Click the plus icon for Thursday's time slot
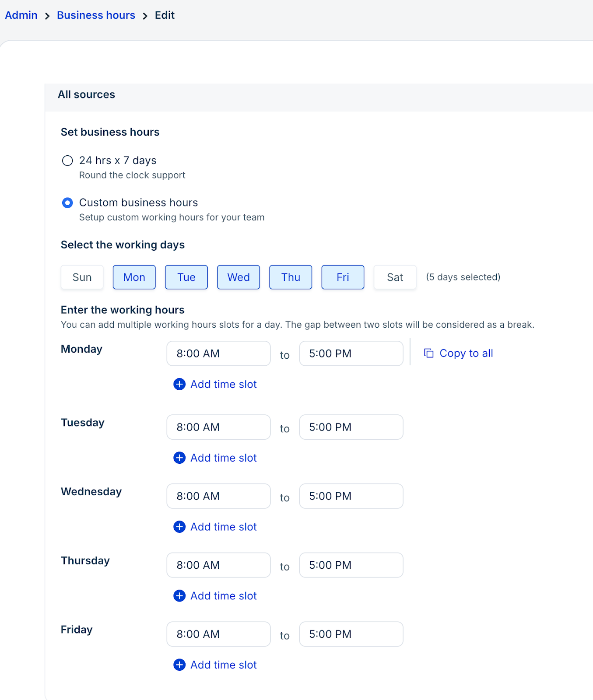This screenshot has width=593, height=700. 179,596
